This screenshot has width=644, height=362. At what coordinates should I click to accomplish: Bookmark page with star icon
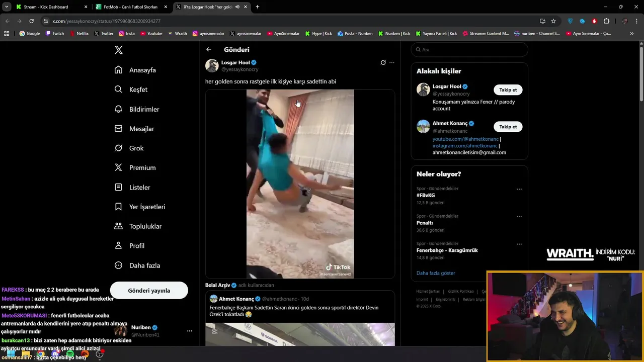pyautogui.click(x=553, y=21)
